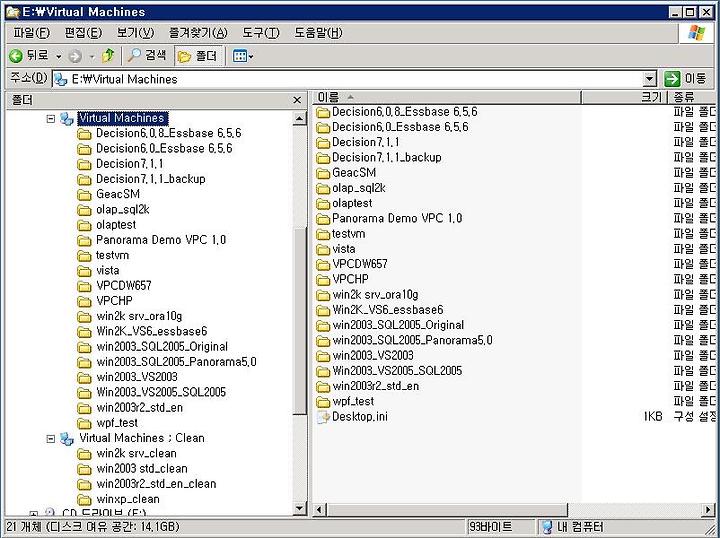The width and height of the screenshot is (720, 538).
Task: Open the Views icon in toolbar
Action: click(x=240, y=56)
